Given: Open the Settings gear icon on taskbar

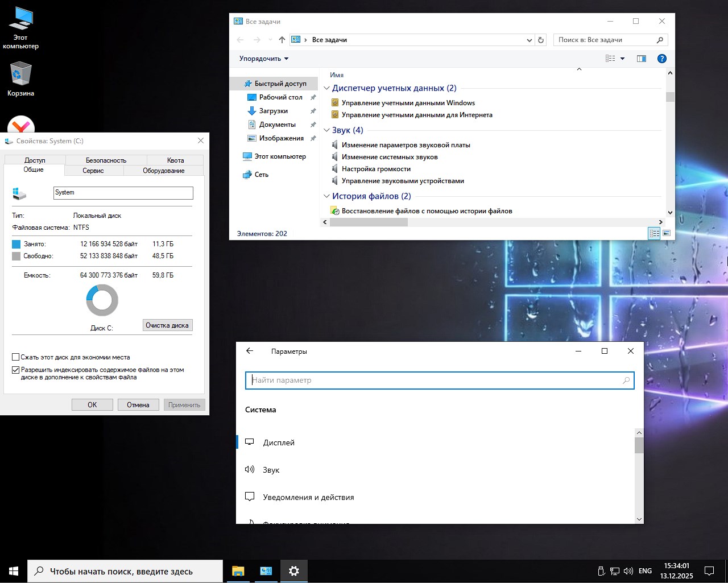Looking at the screenshot, I should point(294,571).
